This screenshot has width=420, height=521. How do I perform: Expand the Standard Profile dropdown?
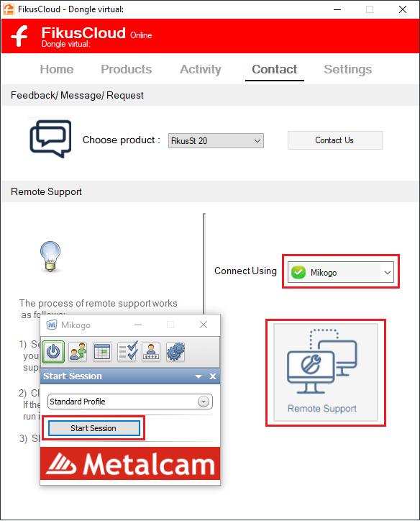tap(130, 402)
